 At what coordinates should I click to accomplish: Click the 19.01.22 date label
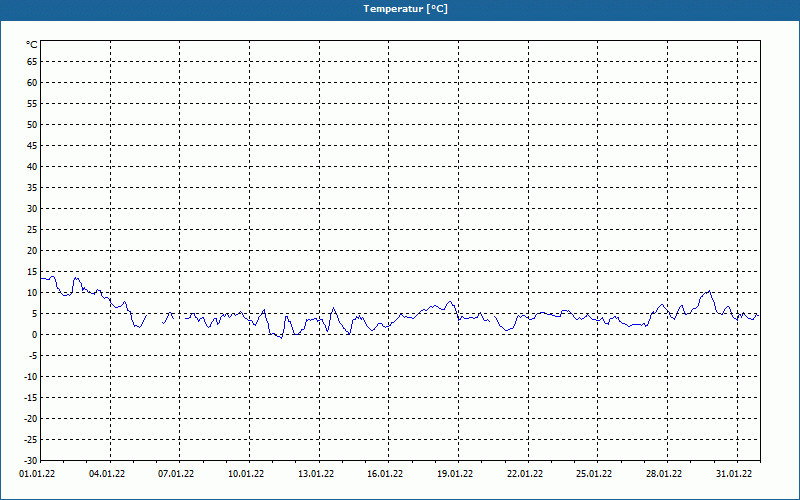(x=455, y=474)
